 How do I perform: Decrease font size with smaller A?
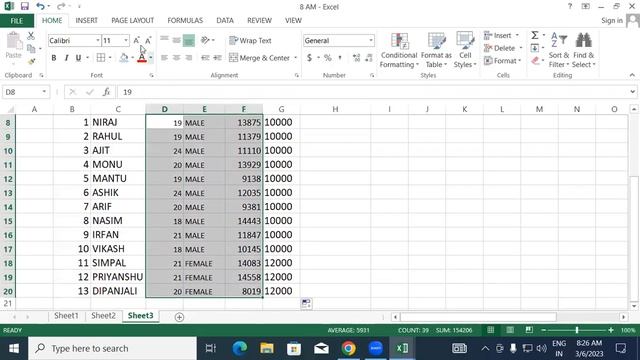[148, 40]
